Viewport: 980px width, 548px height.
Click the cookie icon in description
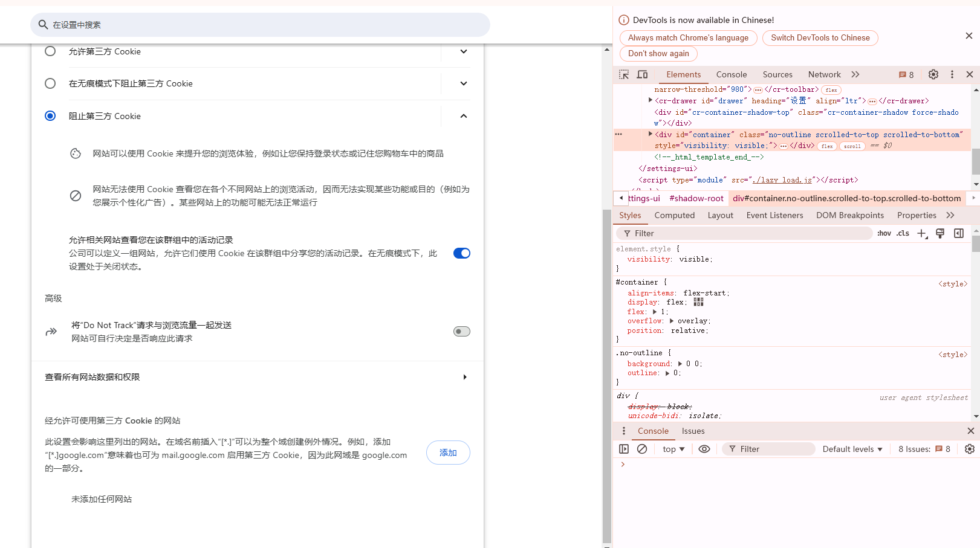[76, 153]
